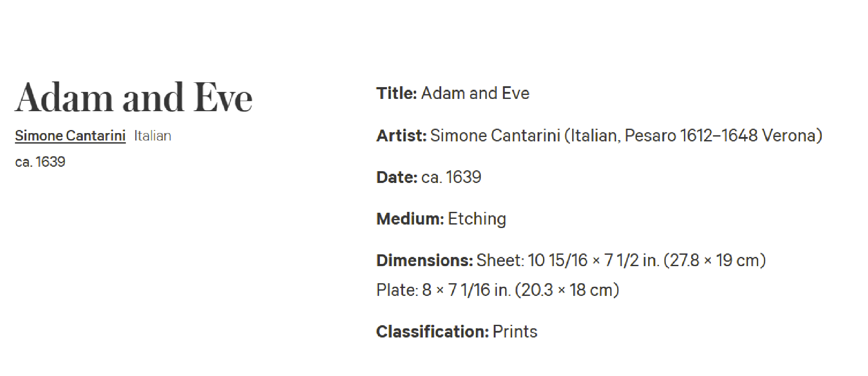Click the Medium: label
The image size is (868, 376).
(x=410, y=218)
